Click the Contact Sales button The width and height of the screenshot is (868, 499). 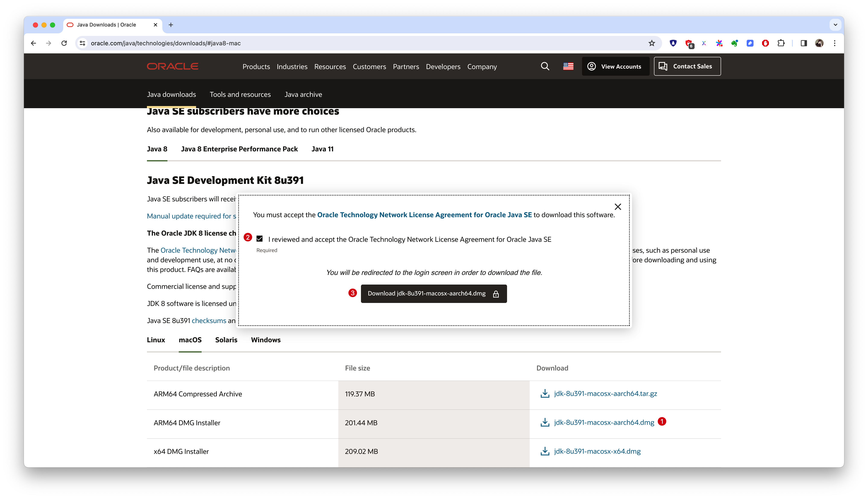(x=687, y=66)
